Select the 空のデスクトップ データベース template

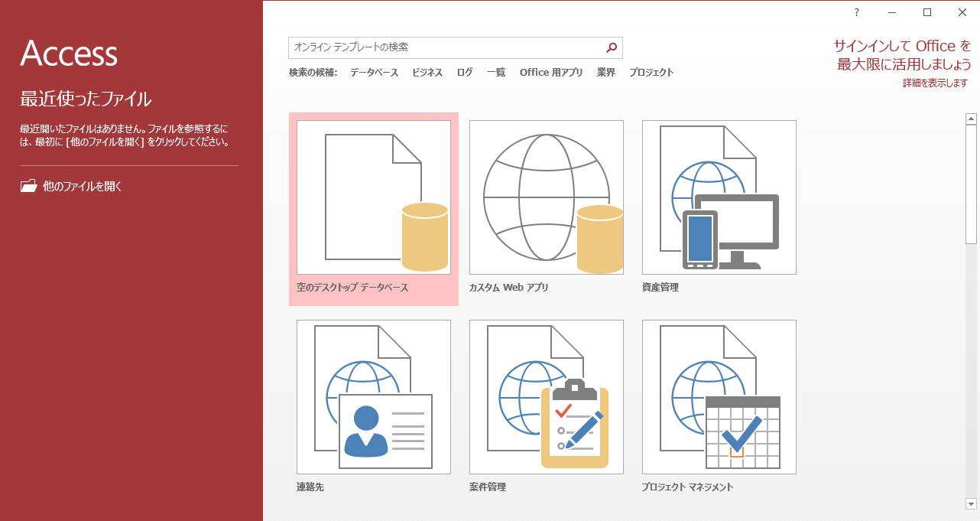pos(374,209)
